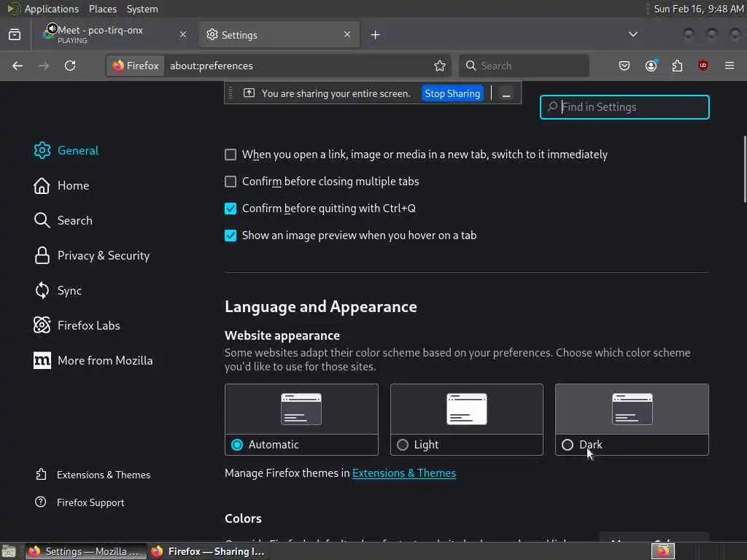Open the hamburger application menu
Viewport: 747px width, 560px height.
click(729, 66)
